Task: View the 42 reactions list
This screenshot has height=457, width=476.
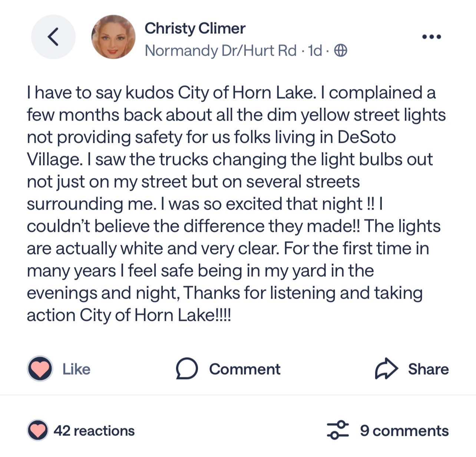Action: click(x=94, y=431)
